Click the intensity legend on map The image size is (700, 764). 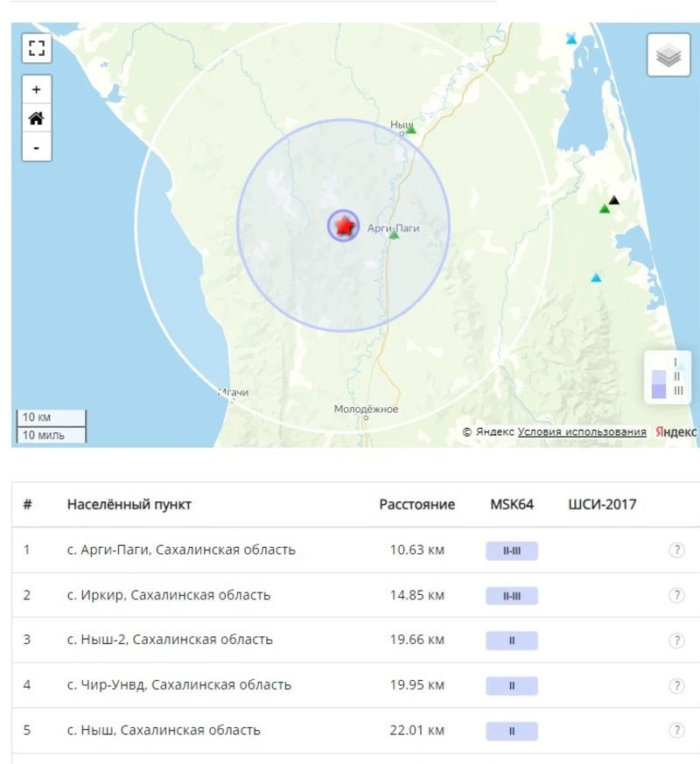coord(668,376)
